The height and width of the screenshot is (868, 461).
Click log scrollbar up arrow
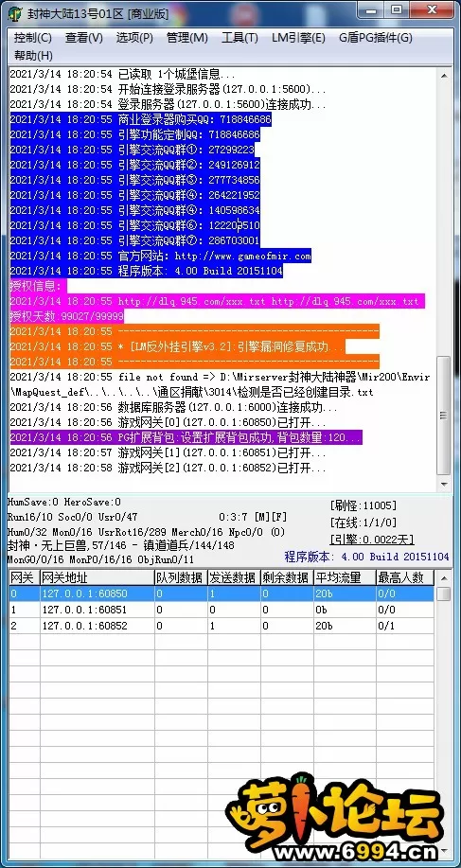pos(444,76)
